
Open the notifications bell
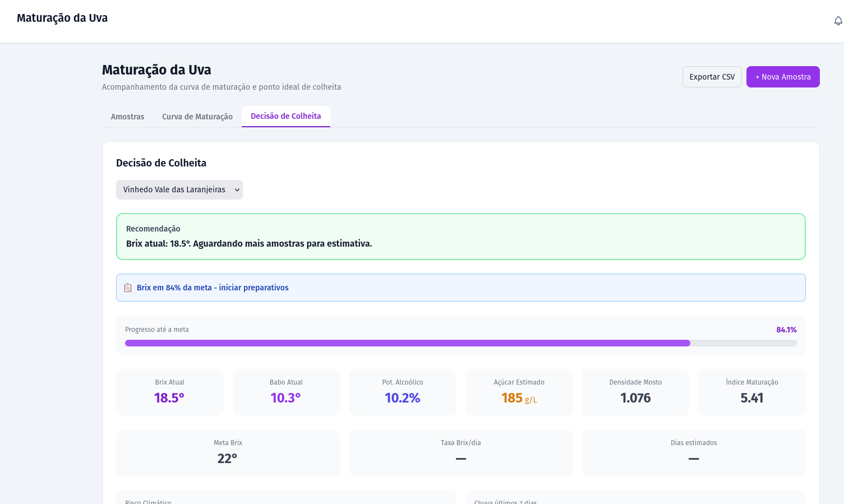click(x=838, y=21)
